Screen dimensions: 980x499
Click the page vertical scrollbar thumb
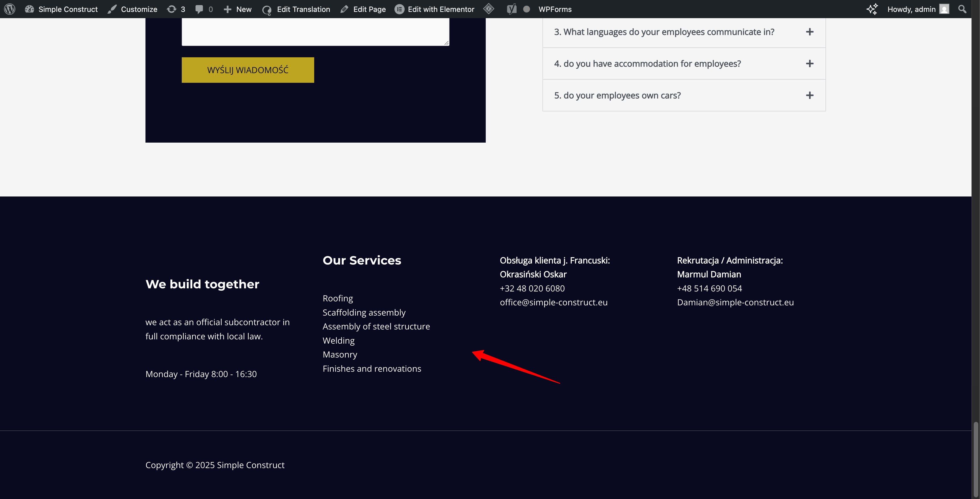coord(976,460)
